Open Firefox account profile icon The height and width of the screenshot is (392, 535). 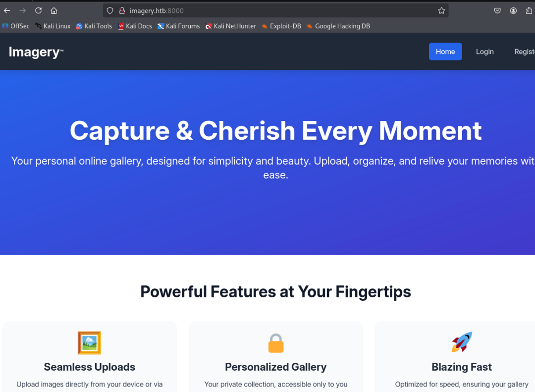513,10
